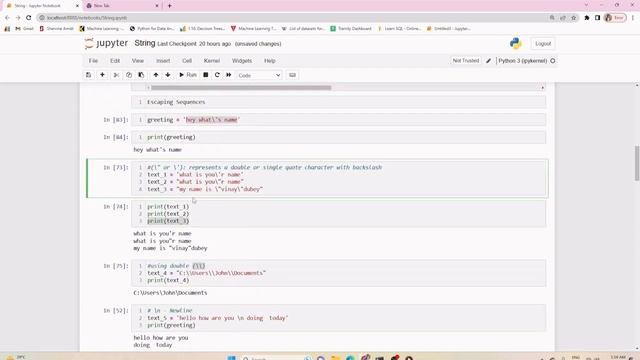640x360 pixels.
Task: Click the text_5 line in cell In [52]
Action: (x=218, y=318)
